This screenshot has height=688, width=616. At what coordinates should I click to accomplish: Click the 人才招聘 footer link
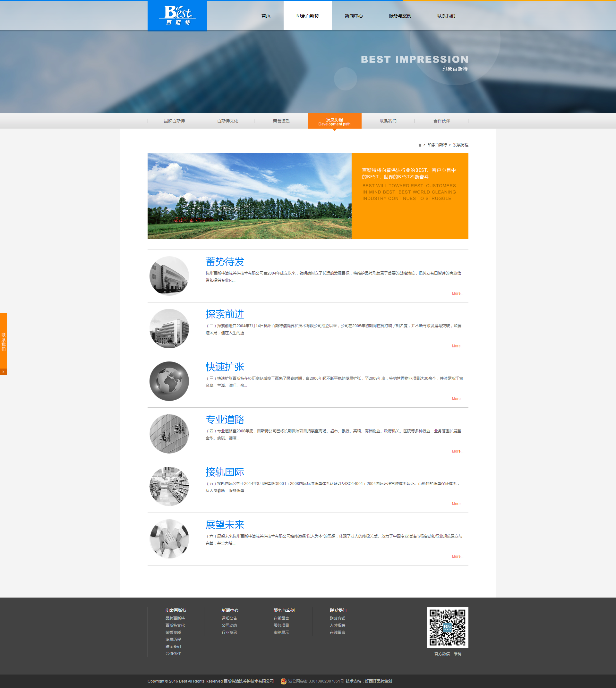point(337,625)
